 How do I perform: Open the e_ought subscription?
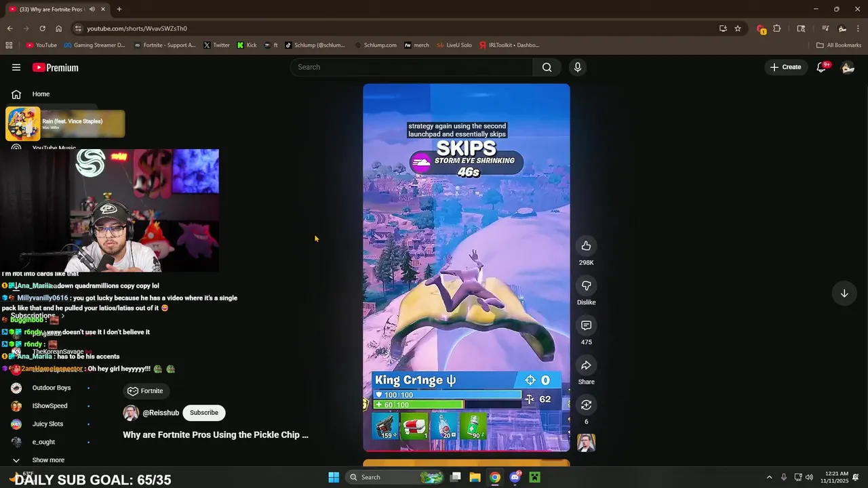(x=43, y=442)
